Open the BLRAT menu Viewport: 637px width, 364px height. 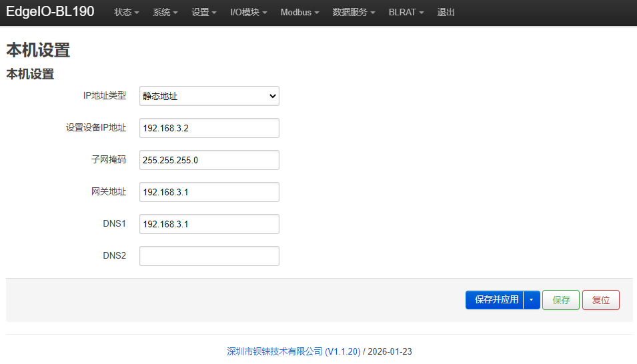(406, 12)
